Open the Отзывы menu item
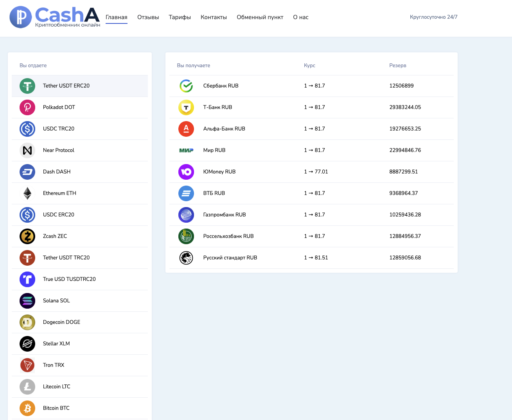The image size is (512, 420). 148,17
